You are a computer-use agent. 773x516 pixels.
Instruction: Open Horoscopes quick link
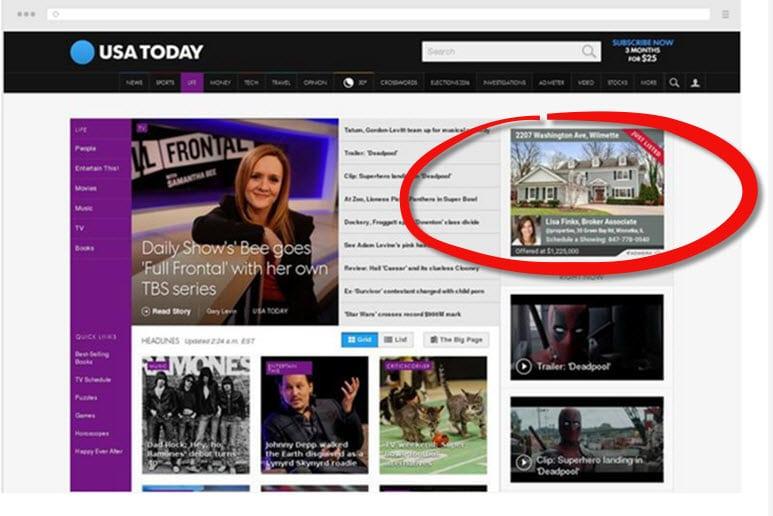coord(92,433)
